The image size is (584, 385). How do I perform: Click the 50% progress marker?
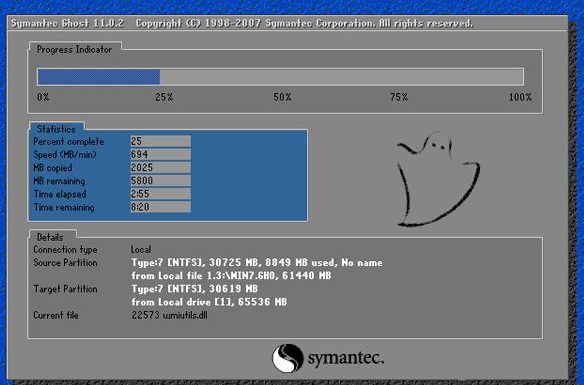[x=282, y=97]
